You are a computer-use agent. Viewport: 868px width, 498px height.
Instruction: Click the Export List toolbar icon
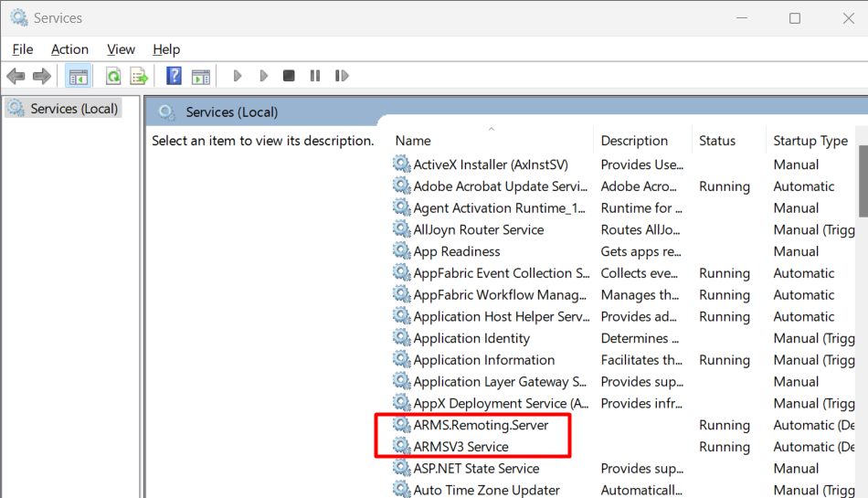139,76
